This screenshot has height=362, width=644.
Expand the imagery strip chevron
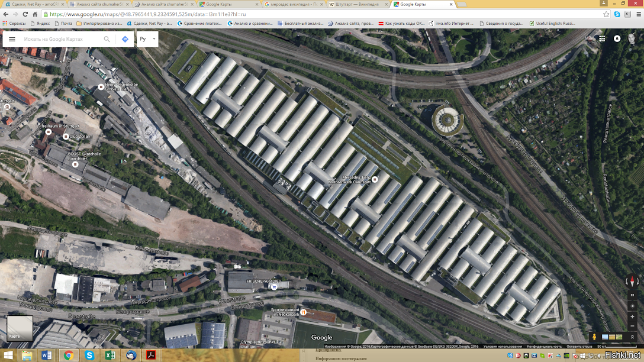click(632, 337)
